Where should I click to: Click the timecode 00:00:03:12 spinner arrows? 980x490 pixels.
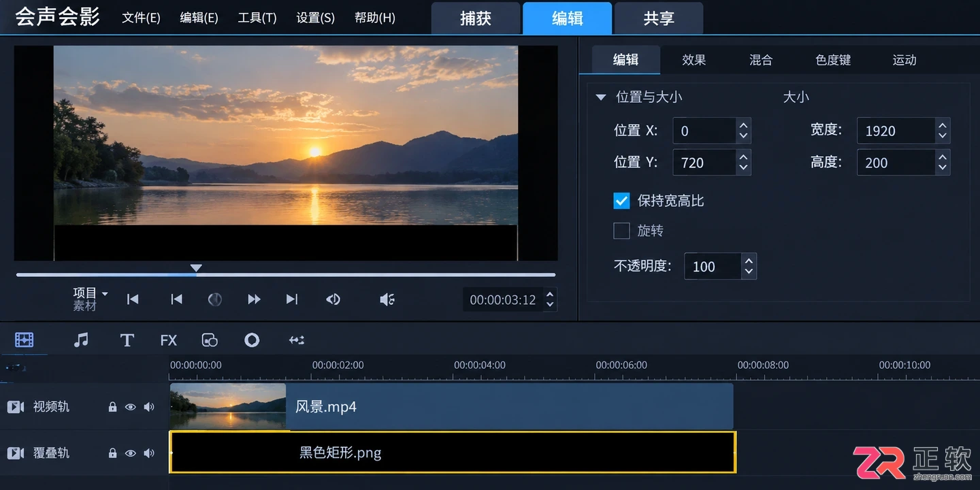pos(550,299)
